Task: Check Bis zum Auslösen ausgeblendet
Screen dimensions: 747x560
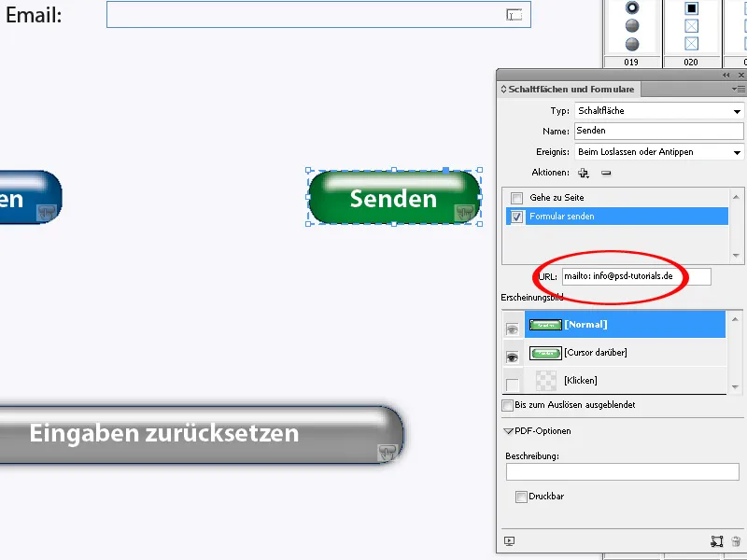Action: point(508,405)
